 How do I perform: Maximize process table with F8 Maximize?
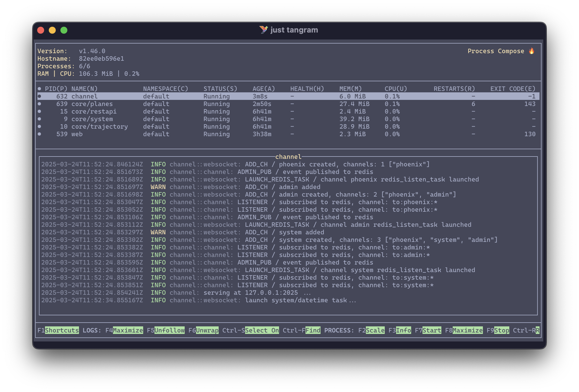click(467, 330)
